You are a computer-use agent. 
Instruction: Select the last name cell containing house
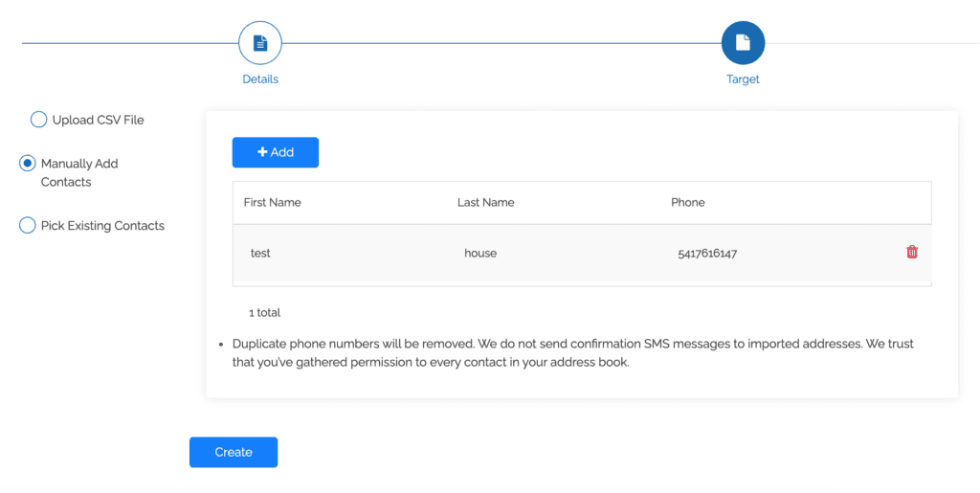tap(480, 254)
